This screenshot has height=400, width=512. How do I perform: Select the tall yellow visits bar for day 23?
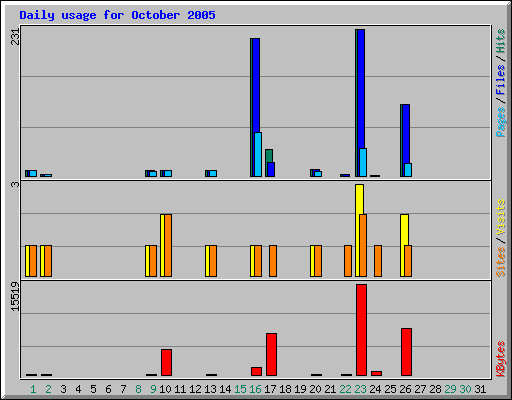(359, 199)
